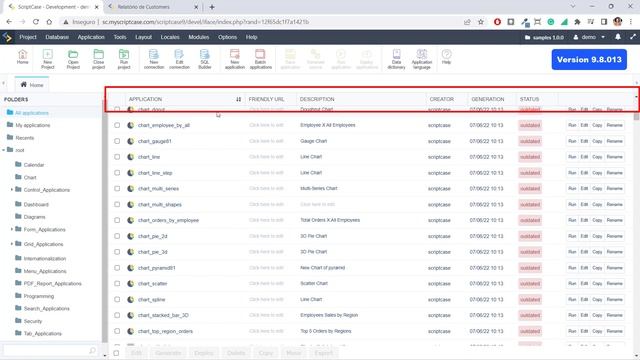Click the browser profile avatar
The width and height of the screenshot is (640, 360).
(x=618, y=22)
